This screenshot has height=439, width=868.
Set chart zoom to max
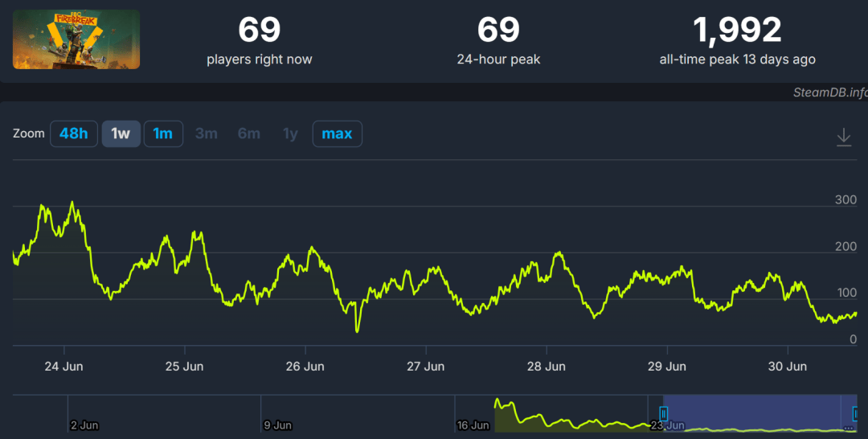(337, 134)
